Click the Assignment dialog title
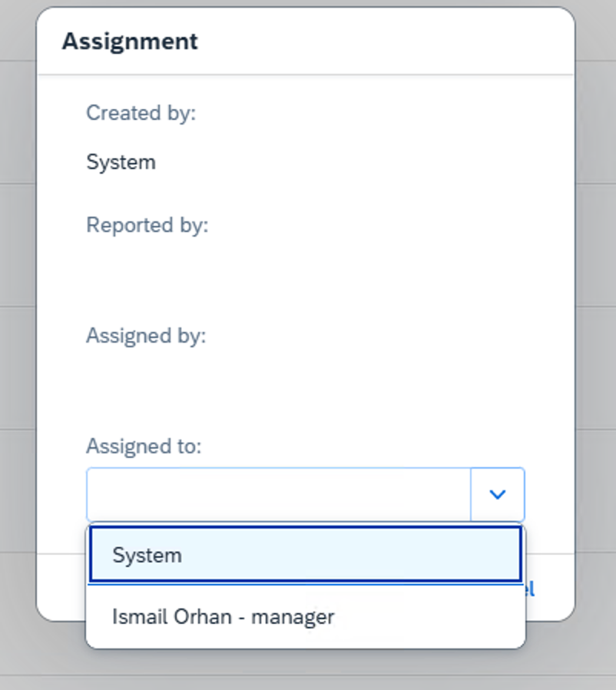This screenshot has height=690, width=616. [x=129, y=41]
